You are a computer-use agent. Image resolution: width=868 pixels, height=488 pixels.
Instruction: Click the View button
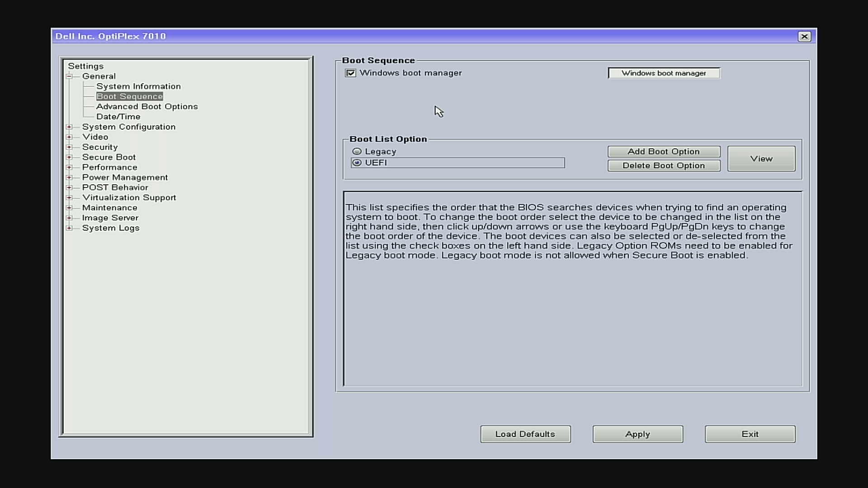click(x=761, y=159)
